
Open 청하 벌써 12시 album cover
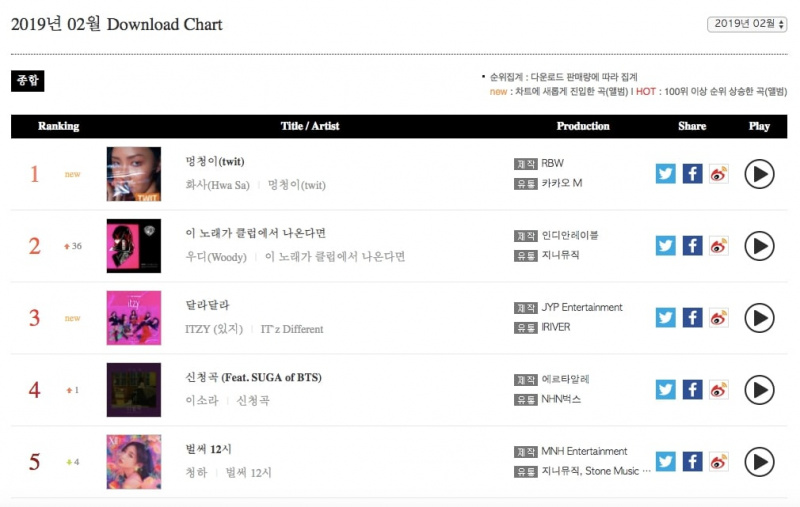click(134, 462)
